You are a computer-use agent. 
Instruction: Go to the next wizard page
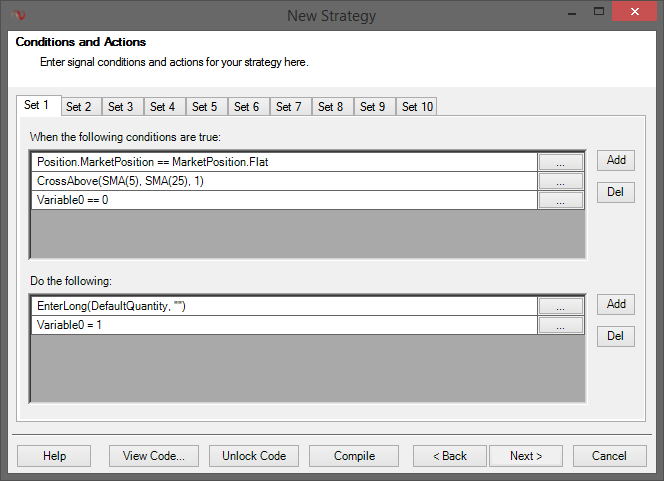tap(526, 456)
